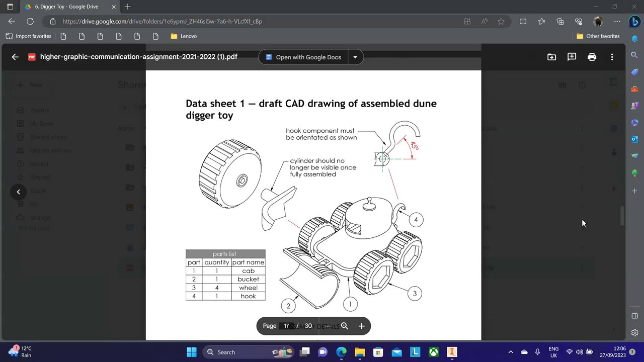This screenshot has width=644, height=362.
Task: Open File Explorer from the taskbar
Action: pos(359,352)
